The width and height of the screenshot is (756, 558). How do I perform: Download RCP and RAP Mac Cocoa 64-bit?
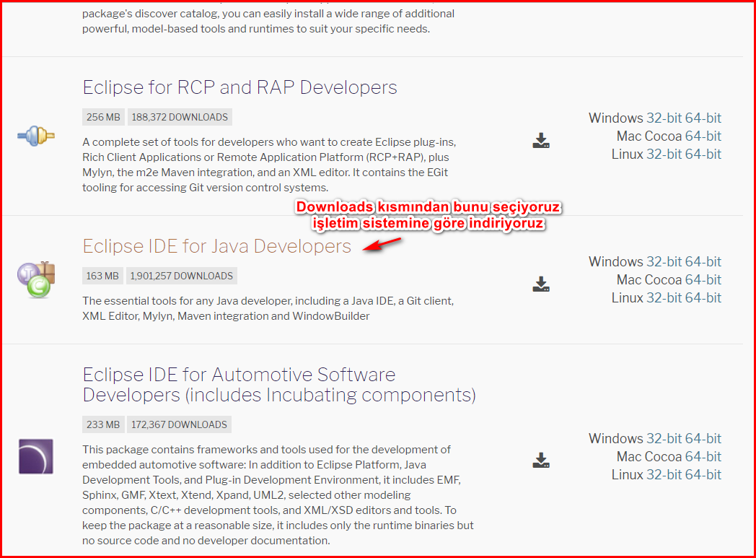[703, 136]
